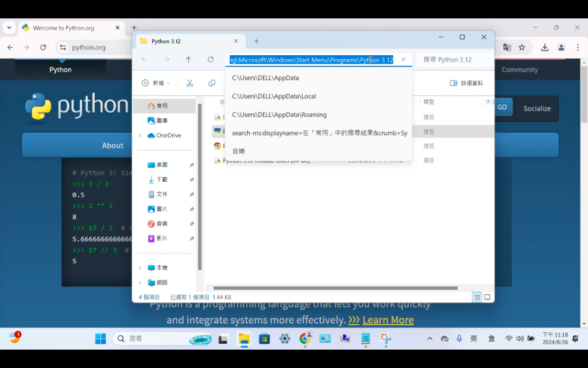Image resolution: width=588 pixels, height=368 pixels.
Task: Open Chrome site information icon
Action: click(63, 47)
